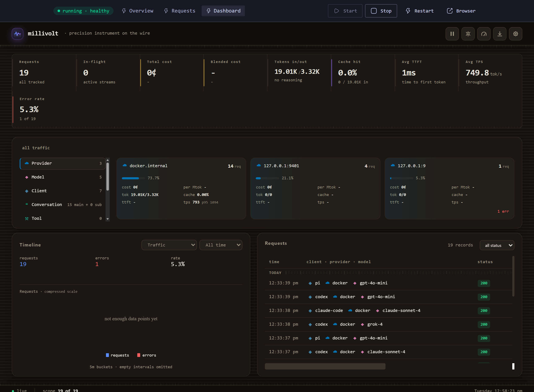534x392 pixels.
Task: Click the docker.internal 73.7% progress bar
Action: 133,178
